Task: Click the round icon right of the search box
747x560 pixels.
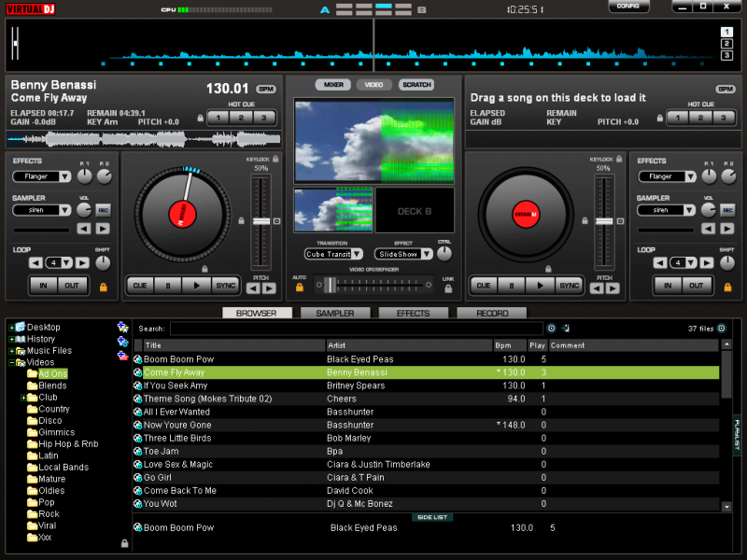Action: [551, 329]
